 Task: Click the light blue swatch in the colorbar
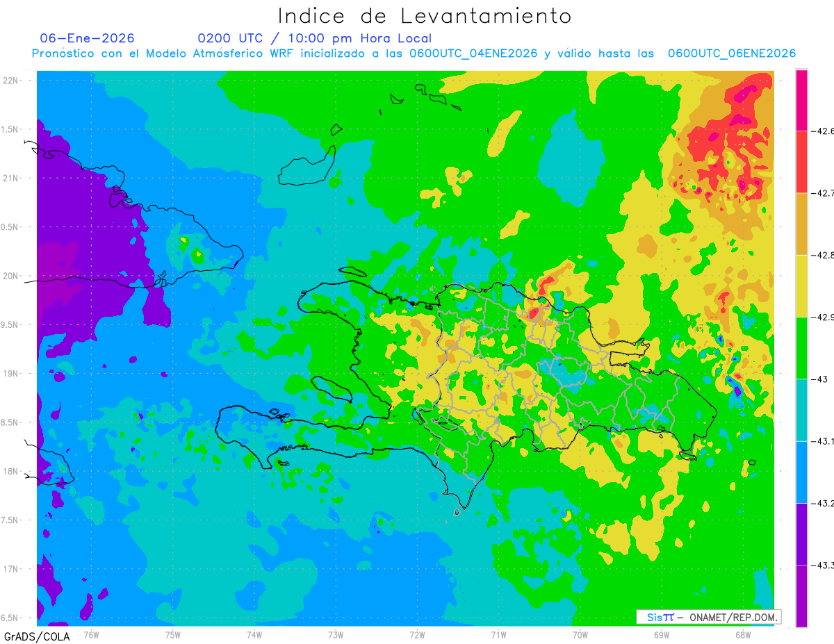coord(801,472)
